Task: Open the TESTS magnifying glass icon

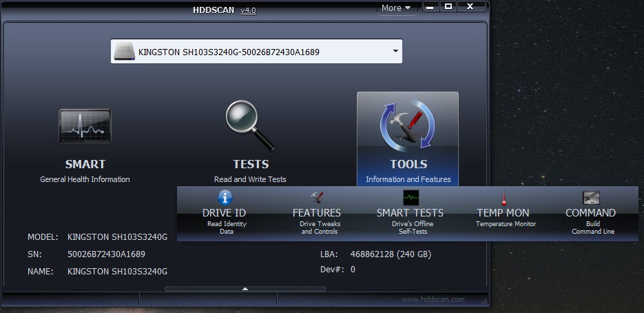Action: [250, 125]
